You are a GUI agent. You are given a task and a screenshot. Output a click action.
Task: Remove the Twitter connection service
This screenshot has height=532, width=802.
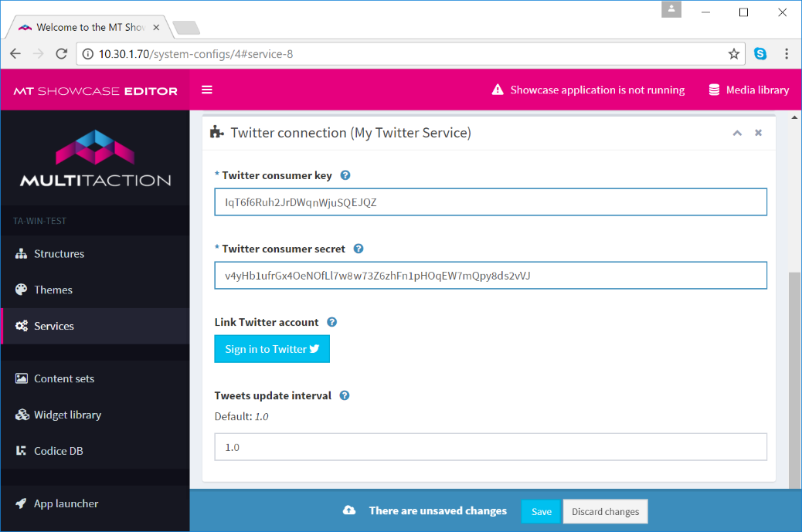(758, 133)
